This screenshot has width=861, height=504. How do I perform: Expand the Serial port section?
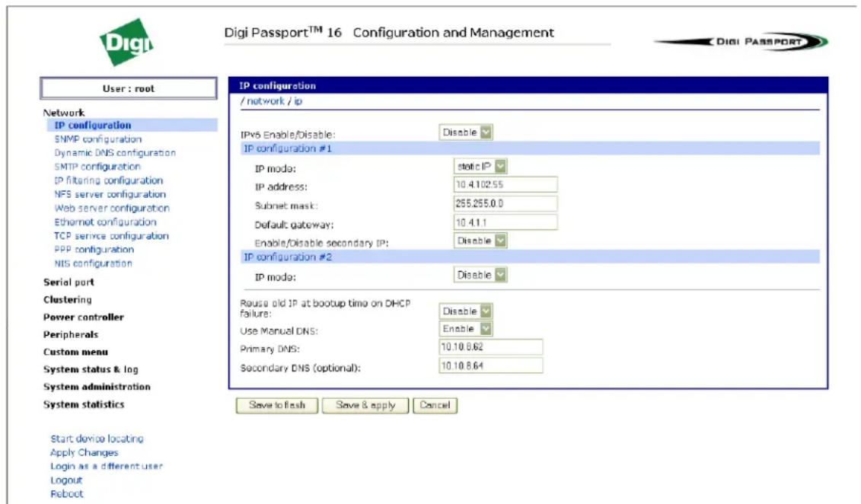69,282
